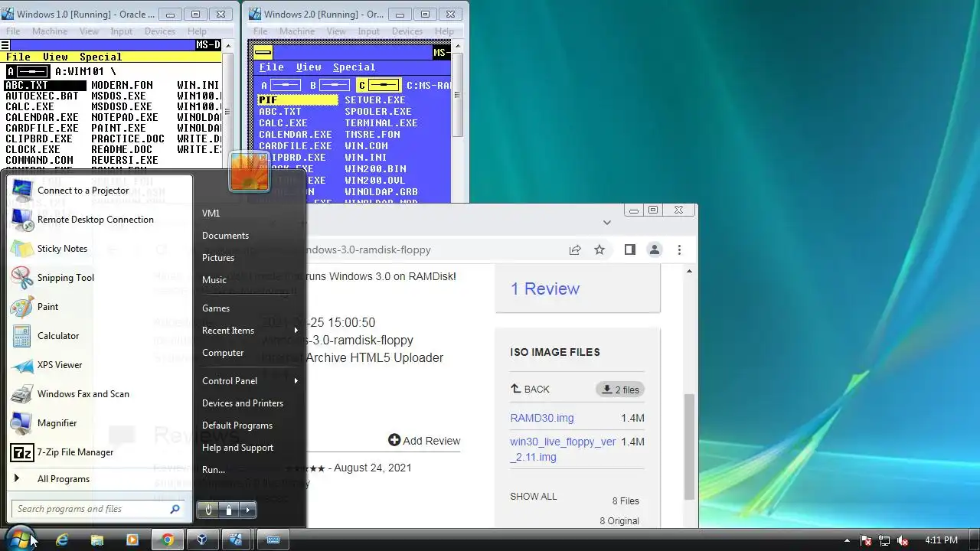
Task: Switch to VirtualBox on the taskbar
Action: pos(201,540)
